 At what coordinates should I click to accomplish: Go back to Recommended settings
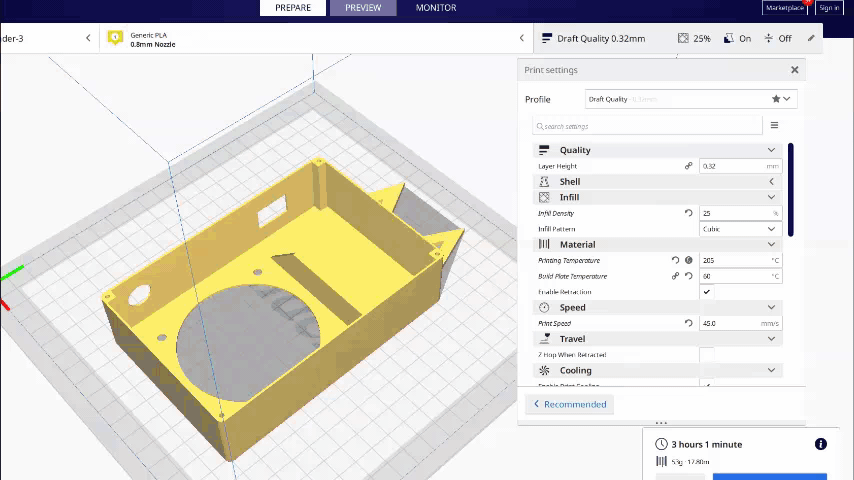[x=570, y=404]
